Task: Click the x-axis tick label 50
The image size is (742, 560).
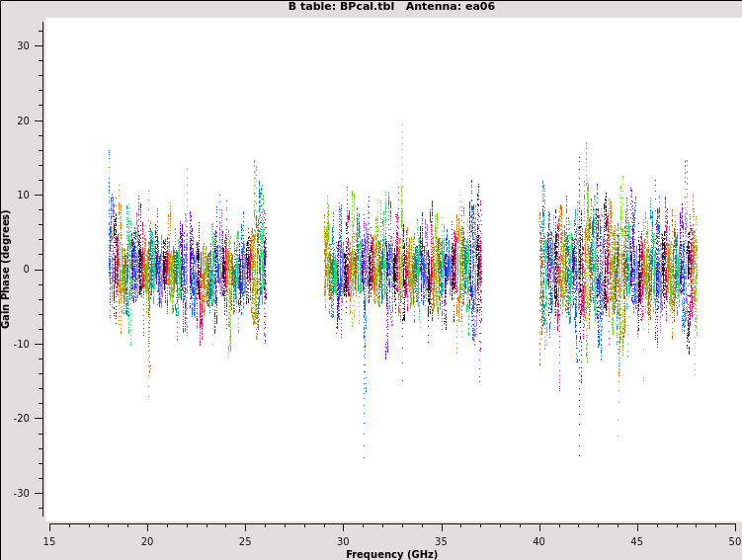Action: tap(734, 541)
